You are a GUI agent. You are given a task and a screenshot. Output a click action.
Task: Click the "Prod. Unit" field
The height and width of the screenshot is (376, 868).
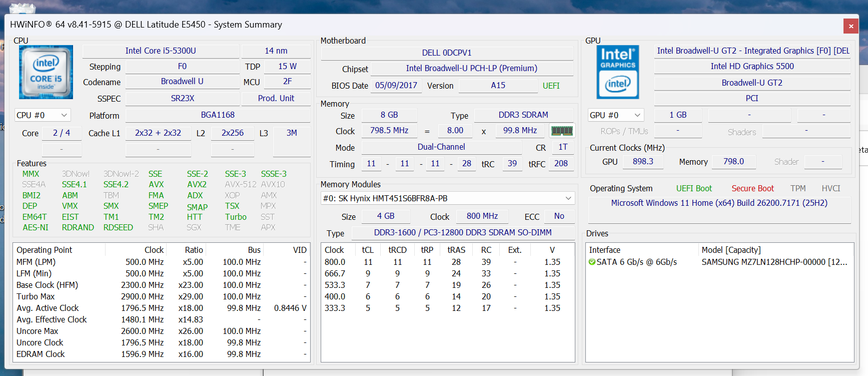pyautogui.click(x=276, y=98)
